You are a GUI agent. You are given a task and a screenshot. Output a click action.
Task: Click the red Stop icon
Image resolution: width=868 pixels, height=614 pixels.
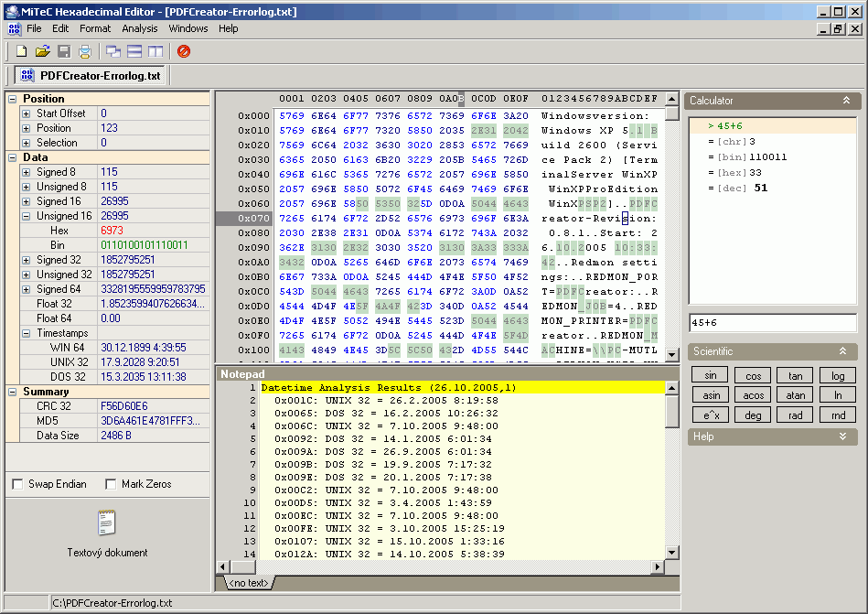[184, 51]
